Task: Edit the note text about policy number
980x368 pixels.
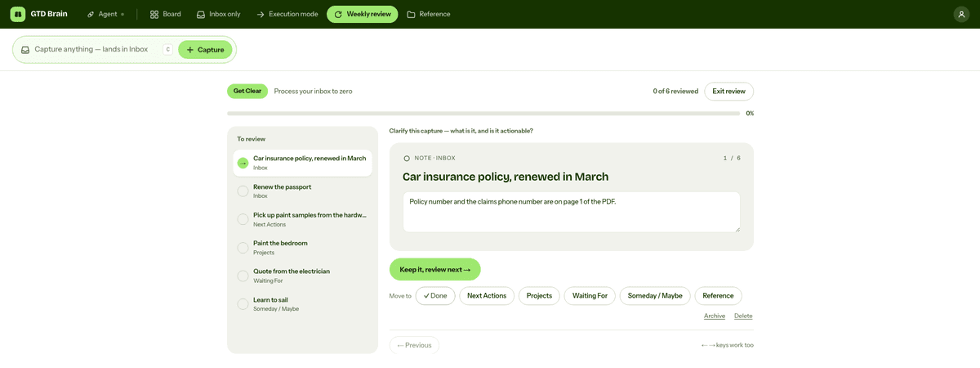Action: click(x=572, y=212)
